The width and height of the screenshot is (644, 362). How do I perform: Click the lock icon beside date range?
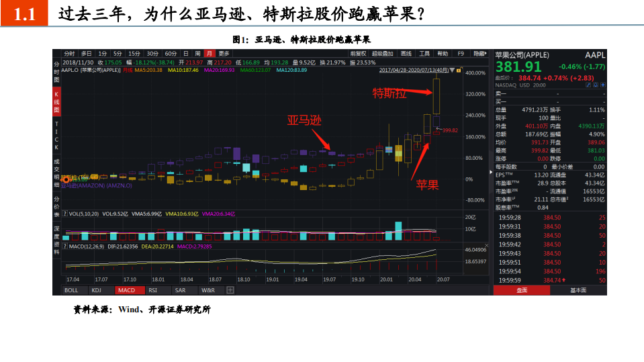pyautogui.click(x=459, y=71)
